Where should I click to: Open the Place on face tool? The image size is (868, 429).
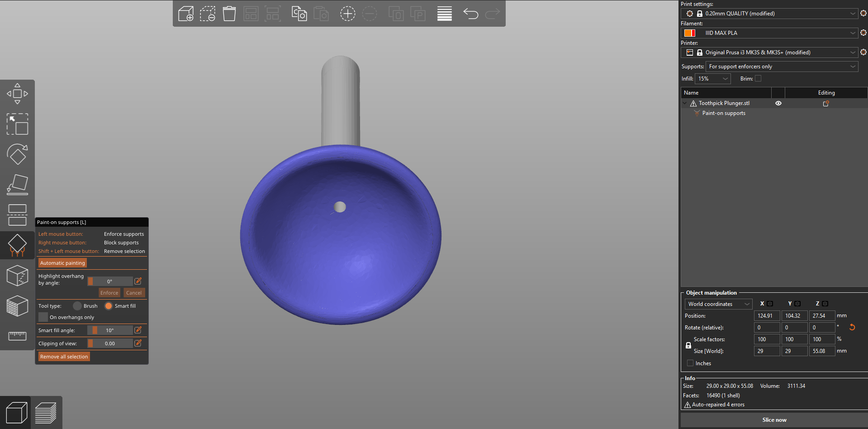[17, 184]
